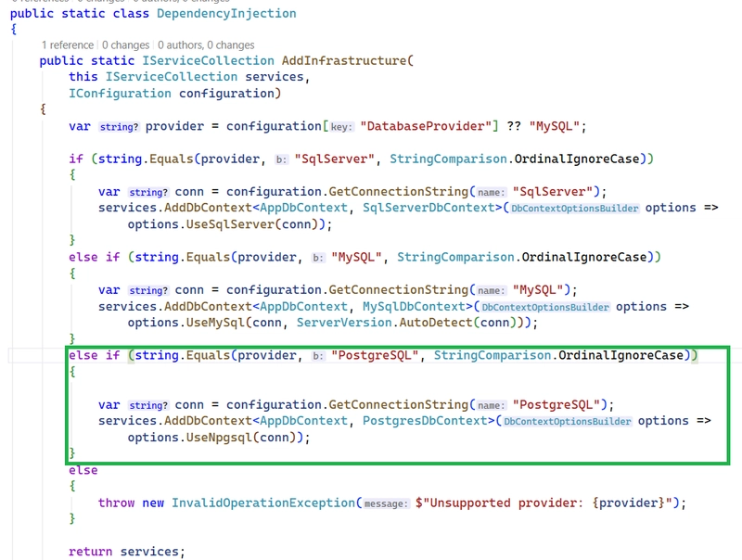Click the 'message:' inlay hint
Viewport: 742px width, 560px height.
386,503
